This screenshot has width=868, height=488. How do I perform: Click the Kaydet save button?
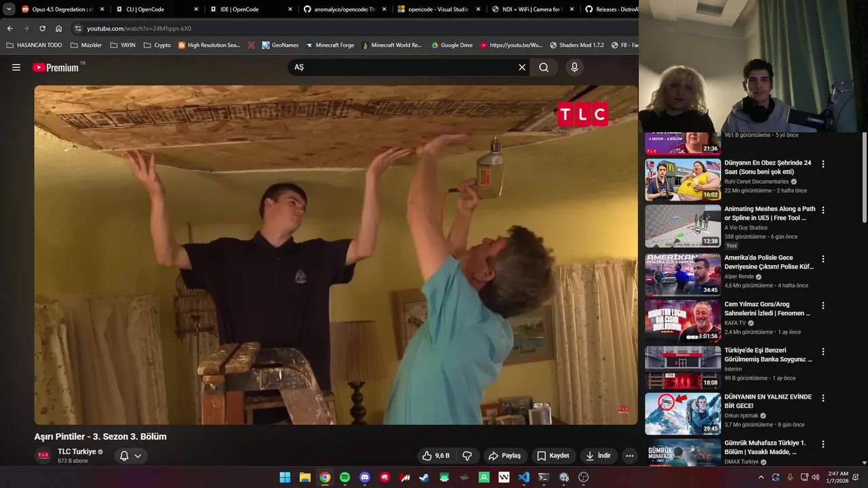[553, 455]
